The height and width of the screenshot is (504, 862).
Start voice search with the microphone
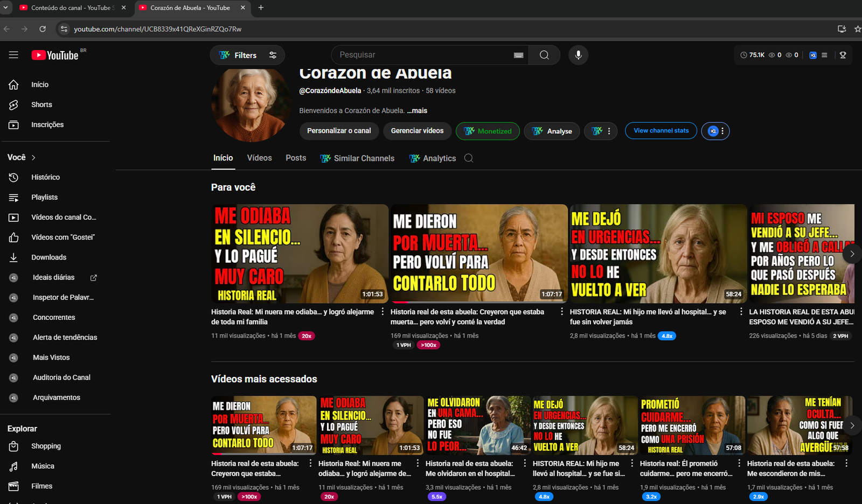[x=578, y=55]
